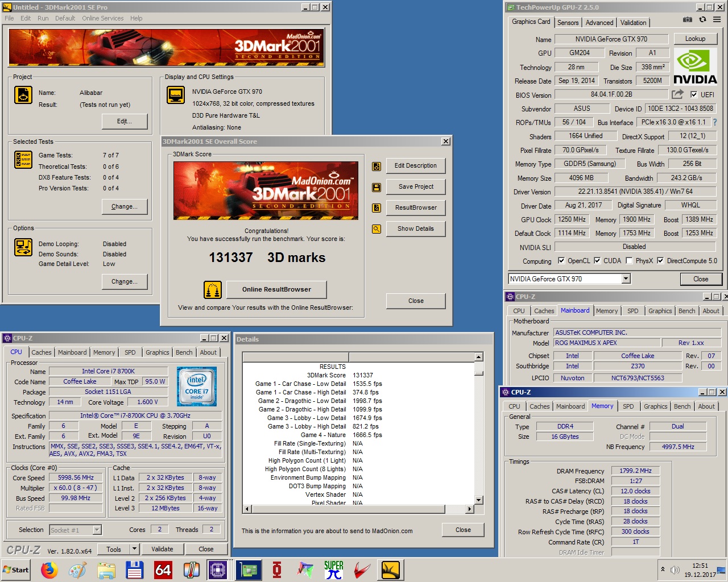Toggle the OpenCL checkbox
The image size is (728, 582).
coord(561,261)
